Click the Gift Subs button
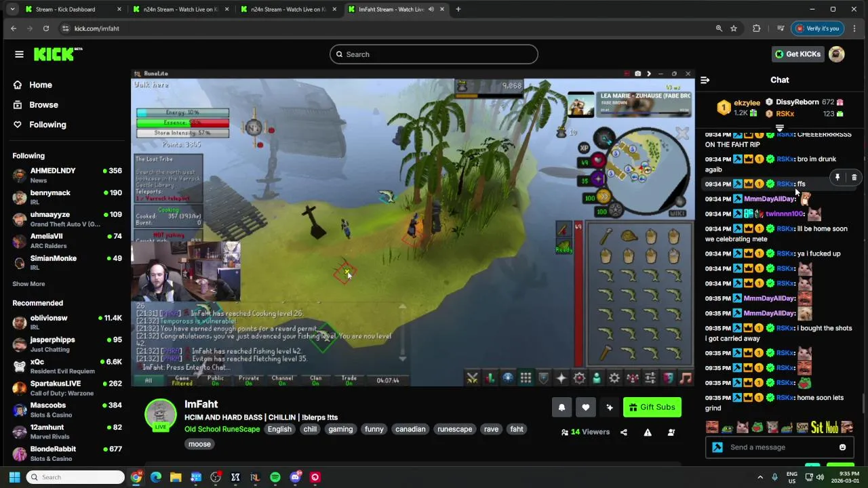868x488 pixels. pos(652,407)
